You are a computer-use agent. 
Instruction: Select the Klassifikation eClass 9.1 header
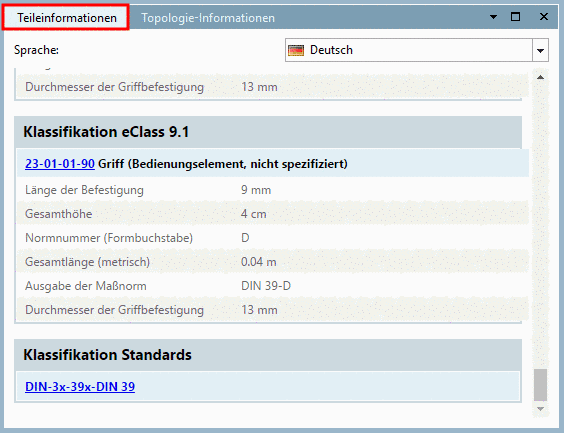point(268,132)
